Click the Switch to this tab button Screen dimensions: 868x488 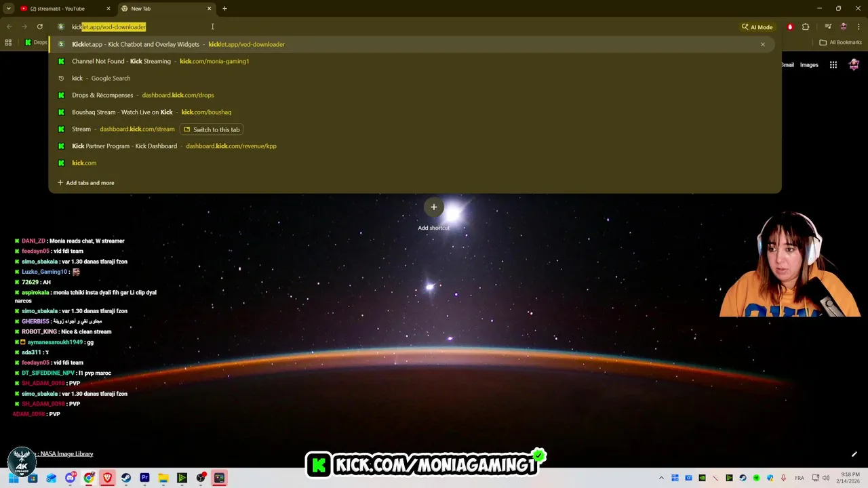coord(212,129)
